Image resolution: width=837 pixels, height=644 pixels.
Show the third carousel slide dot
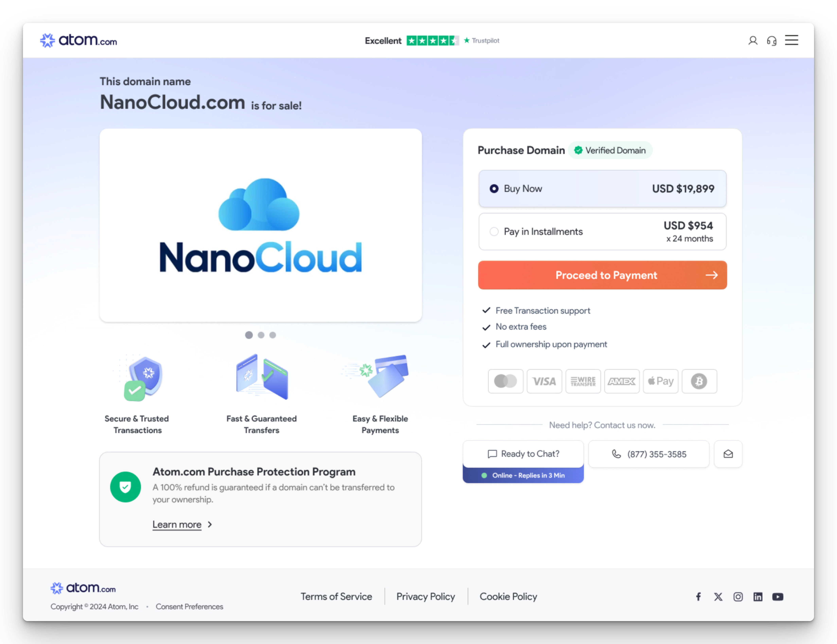273,335
